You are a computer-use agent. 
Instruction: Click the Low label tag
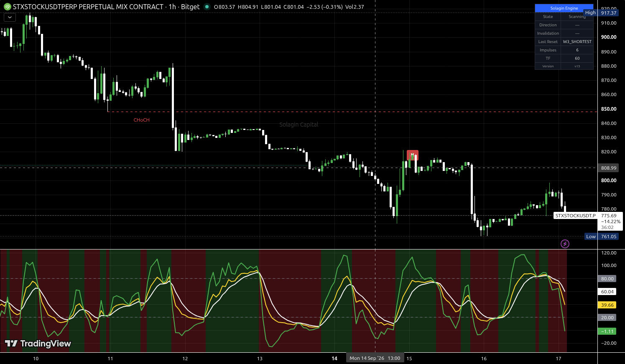tap(591, 237)
